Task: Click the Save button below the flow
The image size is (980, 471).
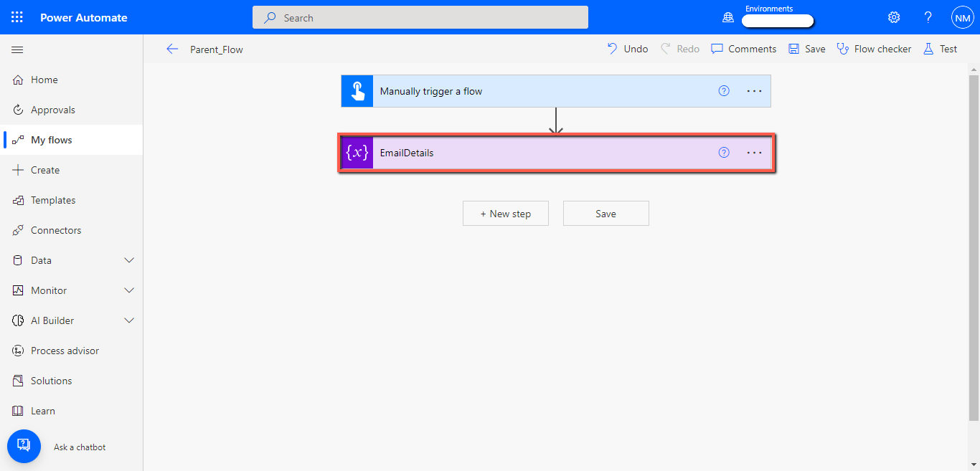Action: pyautogui.click(x=606, y=214)
